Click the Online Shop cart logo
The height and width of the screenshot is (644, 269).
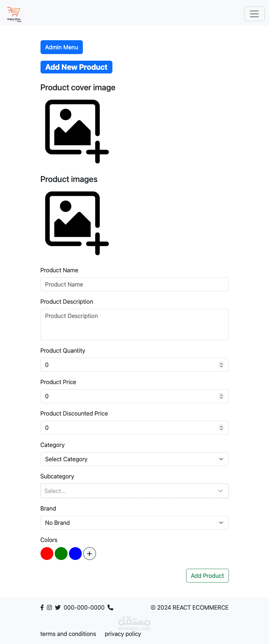click(14, 14)
